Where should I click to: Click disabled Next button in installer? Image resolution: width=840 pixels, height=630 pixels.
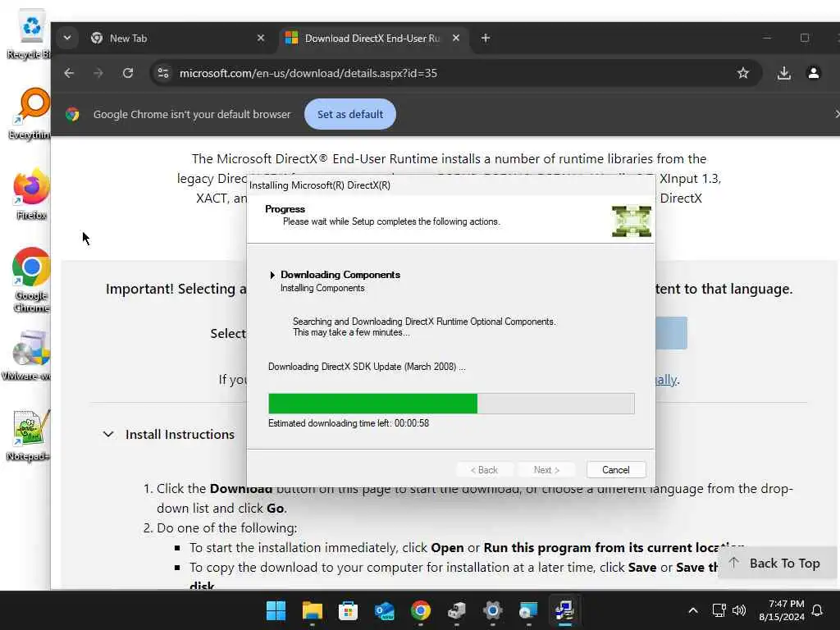point(546,470)
